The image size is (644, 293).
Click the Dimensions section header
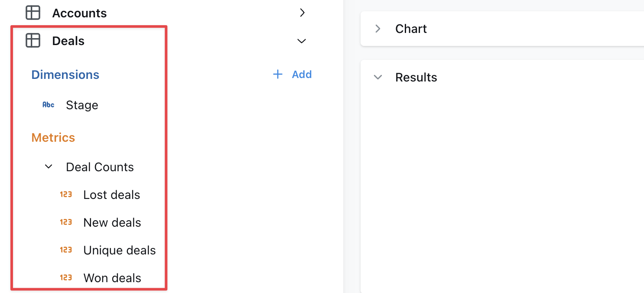pos(65,74)
